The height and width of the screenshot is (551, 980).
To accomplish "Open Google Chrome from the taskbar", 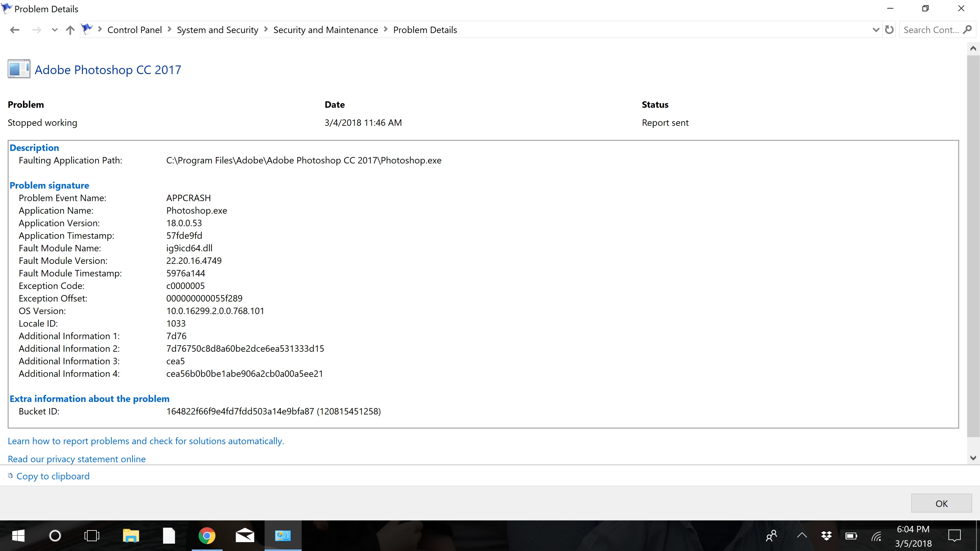I will pyautogui.click(x=207, y=536).
